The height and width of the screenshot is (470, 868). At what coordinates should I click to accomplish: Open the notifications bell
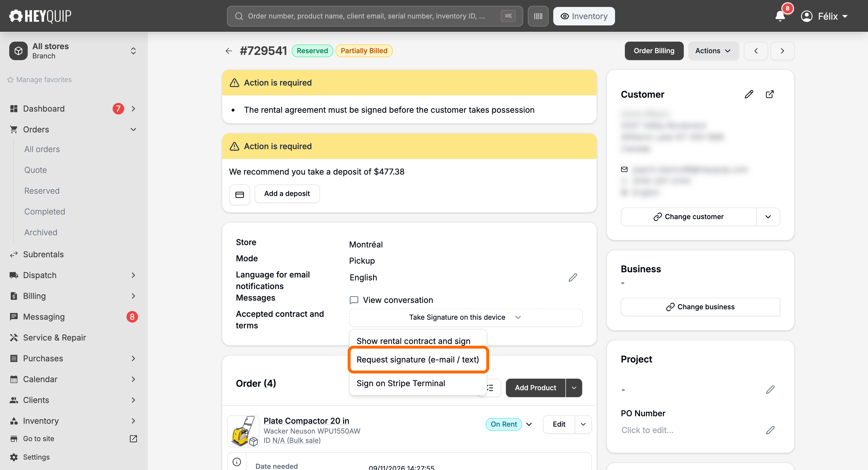click(x=780, y=16)
